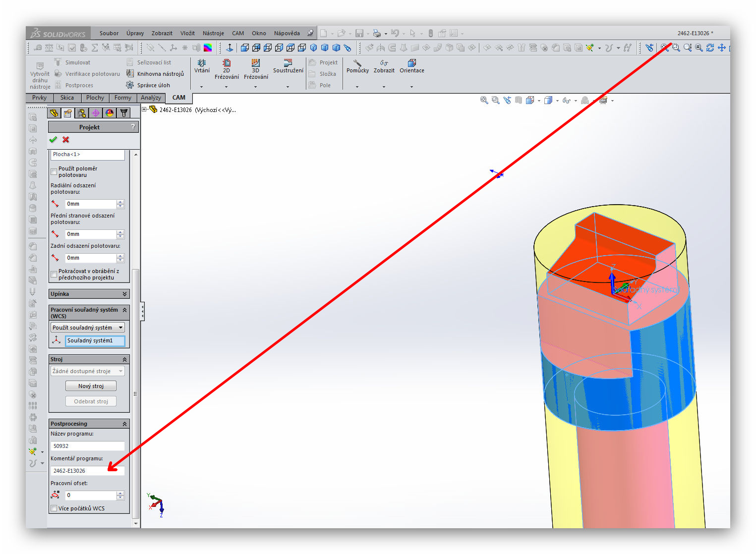Click the Orientace view icon
Image resolution: width=756 pixels, height=554 pixels.
pos(411,66)
